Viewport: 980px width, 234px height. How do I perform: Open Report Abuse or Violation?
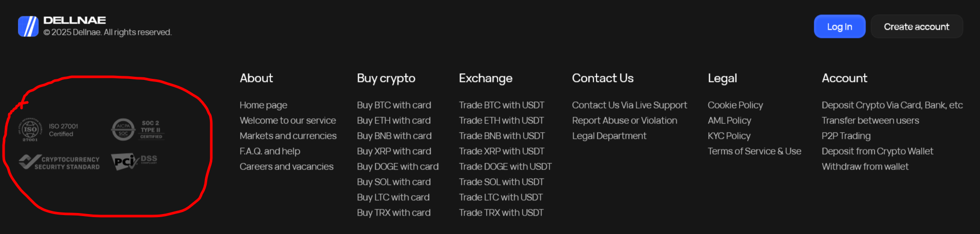coord(624,120)
